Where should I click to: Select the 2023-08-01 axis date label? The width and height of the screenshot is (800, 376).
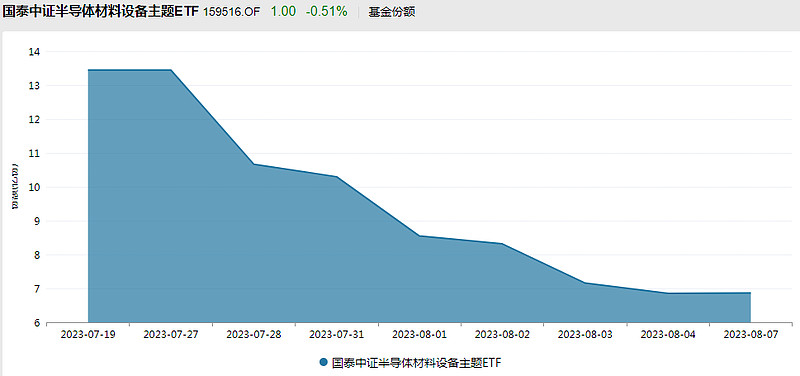click(419, 334)
